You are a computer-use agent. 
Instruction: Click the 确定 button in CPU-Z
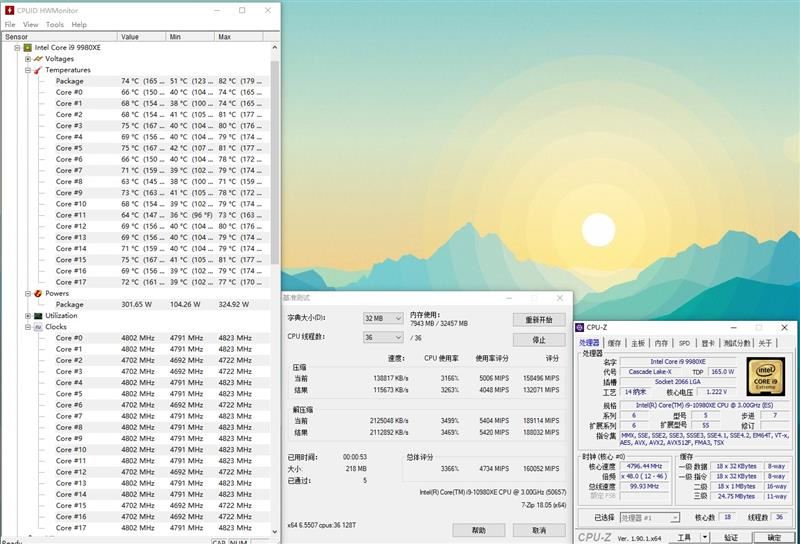[x=774, y=537]
